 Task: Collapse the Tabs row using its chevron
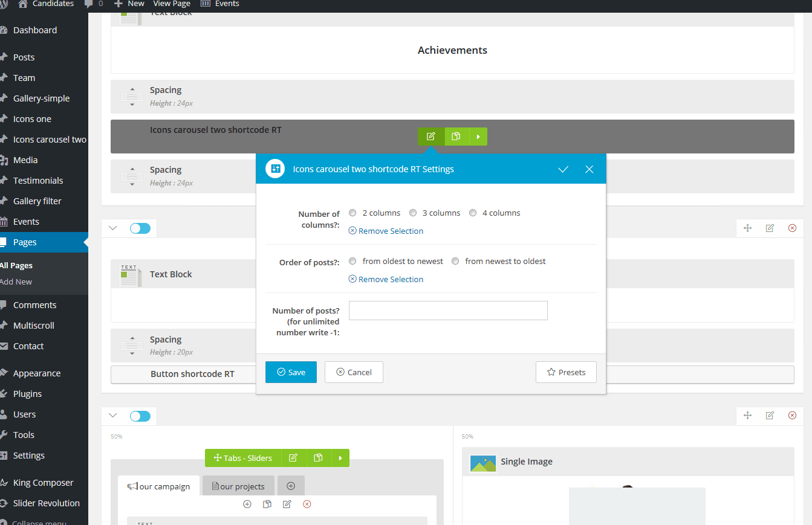(112, 415)
